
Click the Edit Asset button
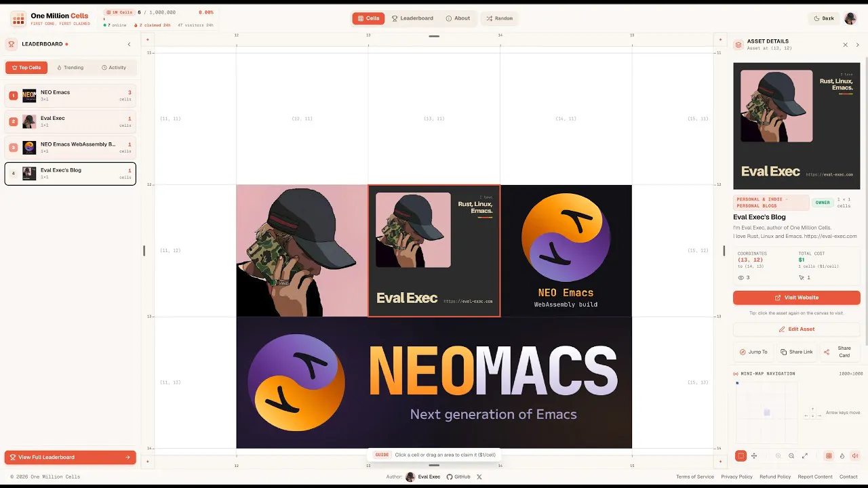pyautogui.click(x=797, y=329)
